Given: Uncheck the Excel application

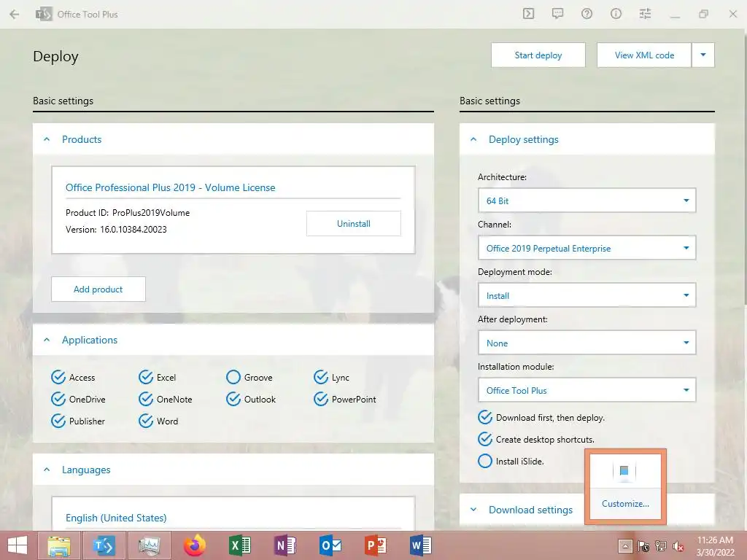Looking at the screenshot, I should click(x=146, y=377).
